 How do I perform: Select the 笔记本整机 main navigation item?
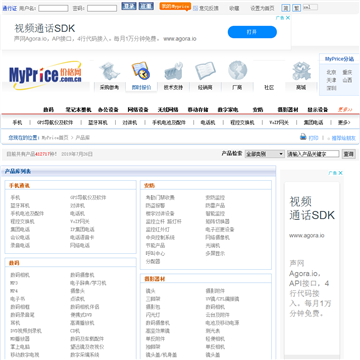point(78,110)
